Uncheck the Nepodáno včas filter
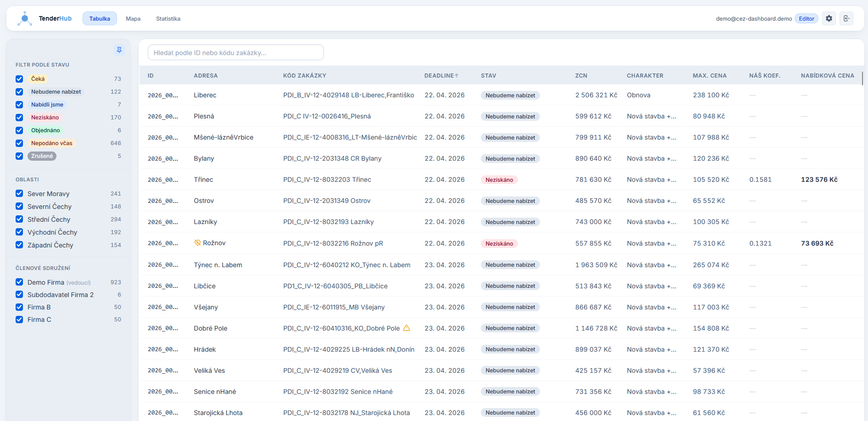The image size is (868, 421). click(19, 143)
